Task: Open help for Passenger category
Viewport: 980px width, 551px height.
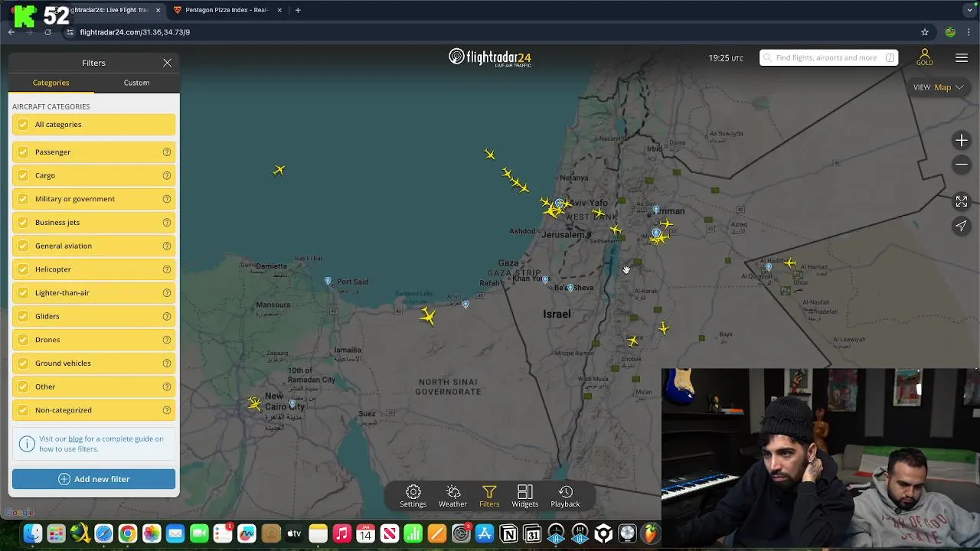Action: click(166, 152)
